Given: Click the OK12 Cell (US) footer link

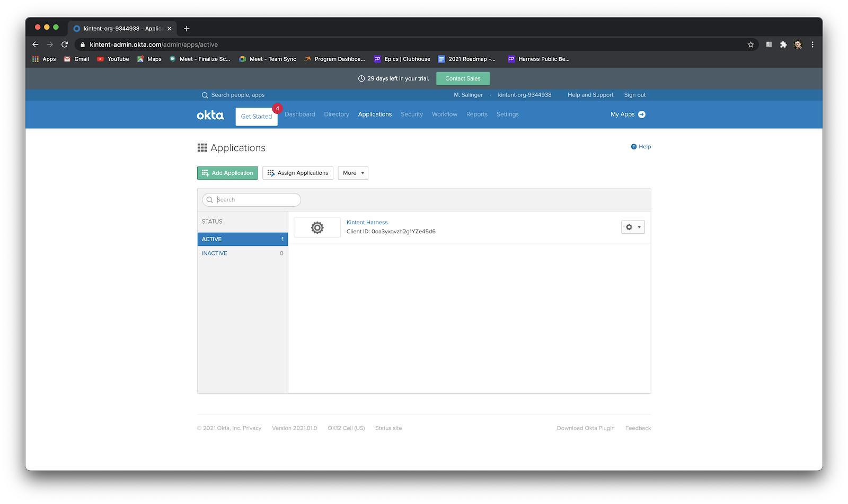Looking at the screenshot, I should click(x=346, y=428).
